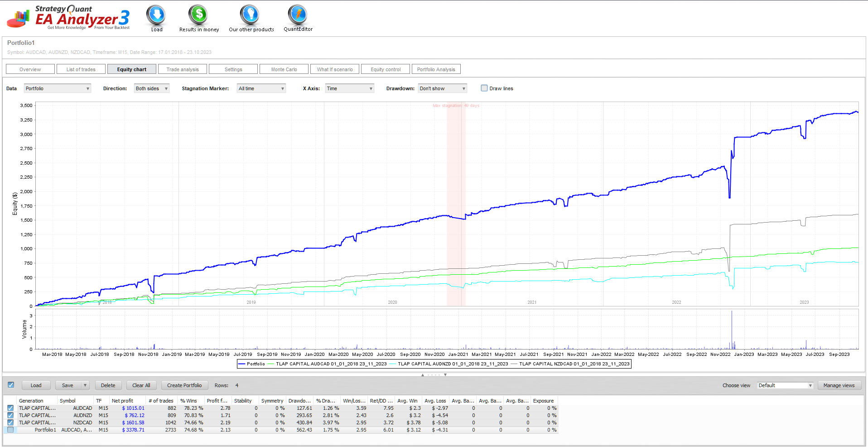
Task: Open the Drawdown Don't show dropdown
Action: (442, 88)
